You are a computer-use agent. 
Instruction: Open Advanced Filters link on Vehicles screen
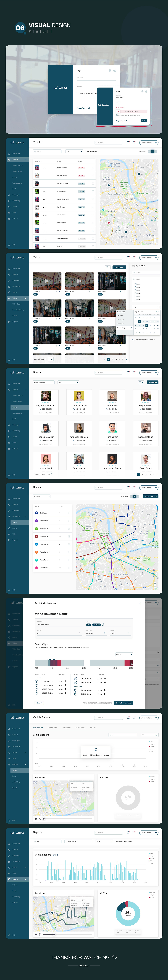[93, 151]
